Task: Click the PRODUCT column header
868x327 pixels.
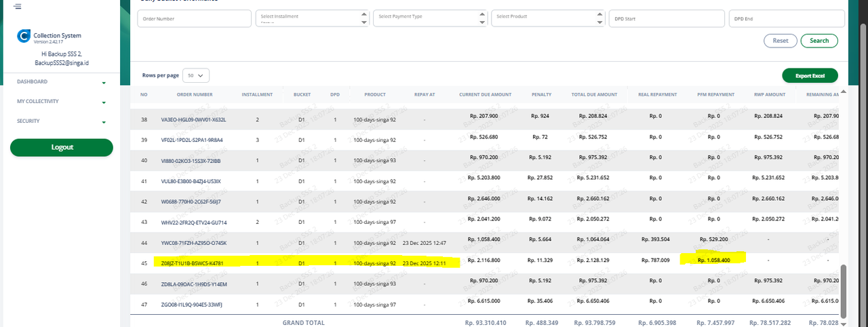Action: click(x=375, y=94)
